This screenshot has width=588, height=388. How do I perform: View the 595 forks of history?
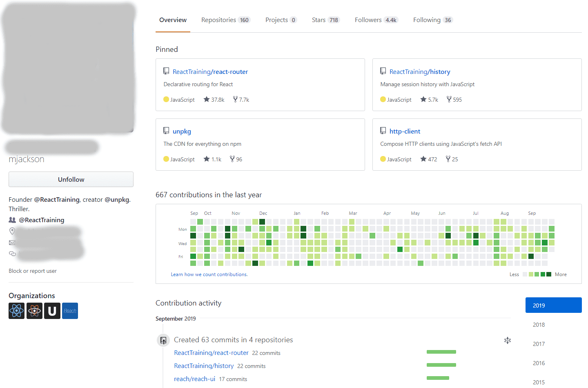(454, 99)
